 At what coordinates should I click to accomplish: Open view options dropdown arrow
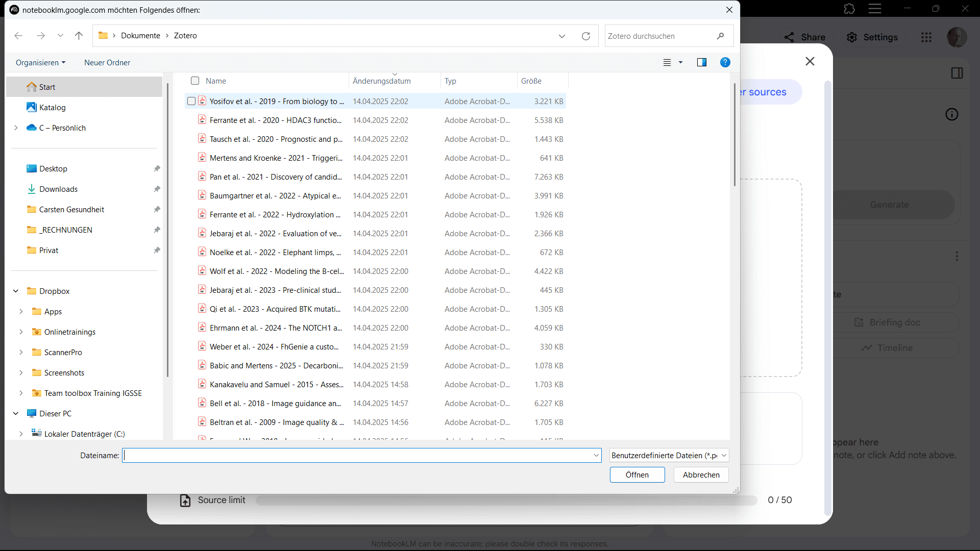click(x=680, y=63)
